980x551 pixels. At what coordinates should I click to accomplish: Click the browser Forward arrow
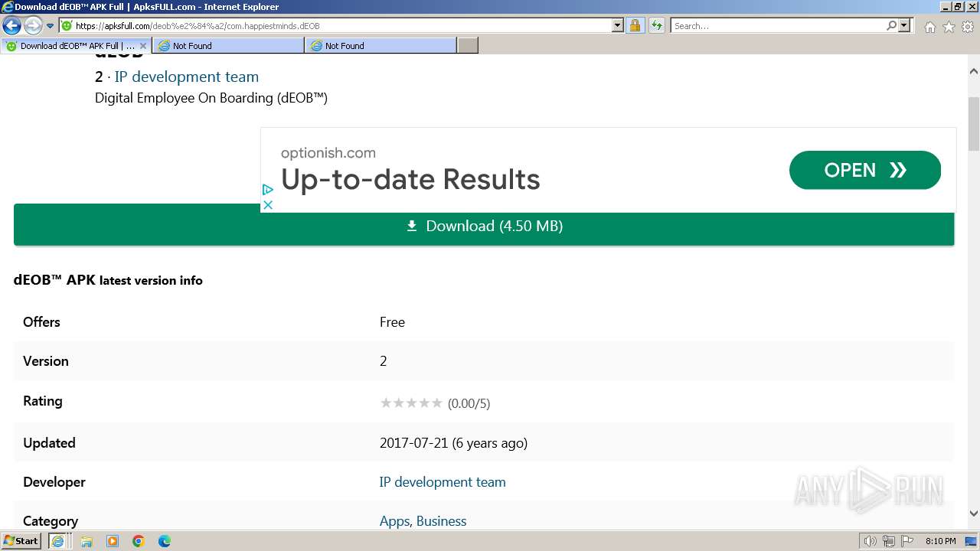33,25
